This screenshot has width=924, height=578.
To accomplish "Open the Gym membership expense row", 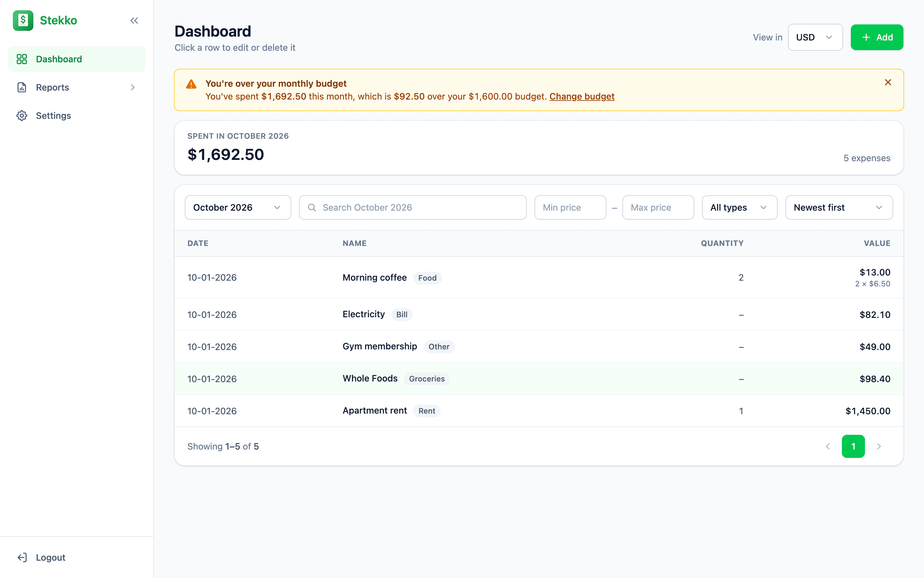I will click(539, 347).
